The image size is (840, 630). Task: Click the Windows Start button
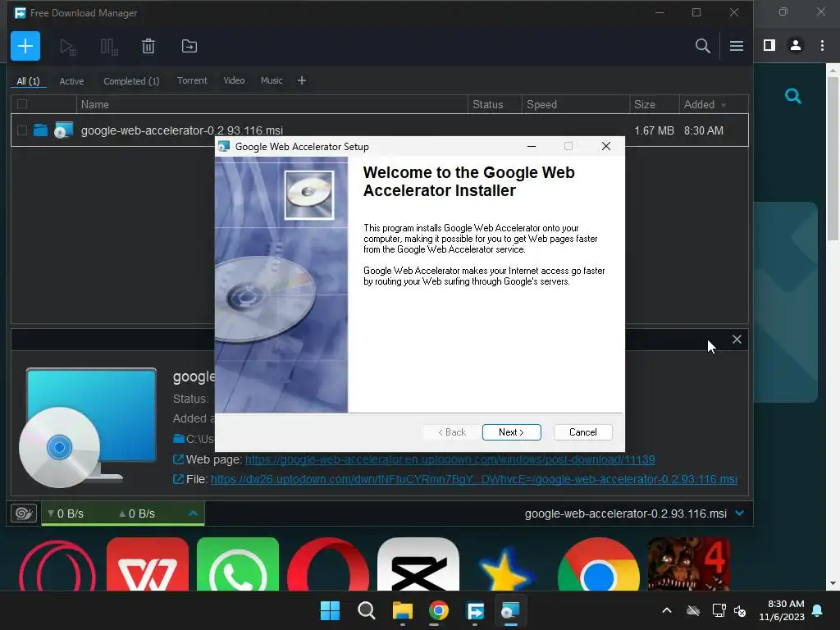click(330, 610)
